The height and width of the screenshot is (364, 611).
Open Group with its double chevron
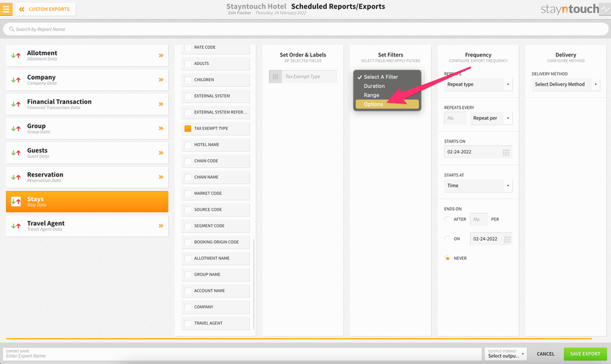coord(161,129)
